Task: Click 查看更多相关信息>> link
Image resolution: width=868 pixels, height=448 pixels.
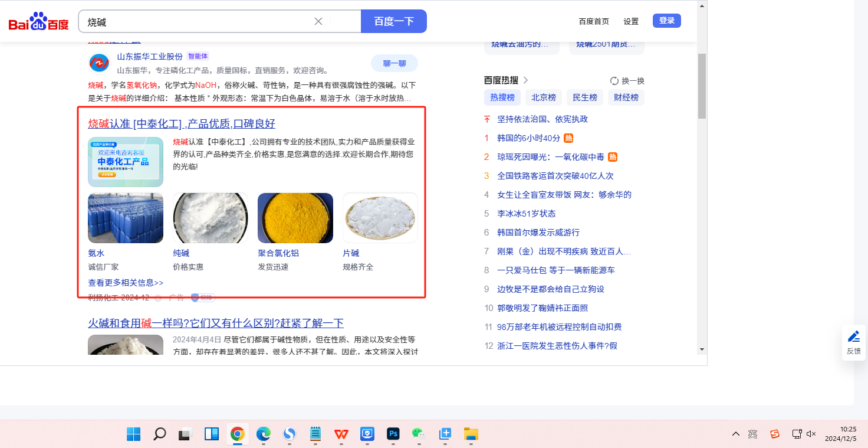Action: pyautogui.click(x=126, y=283)
